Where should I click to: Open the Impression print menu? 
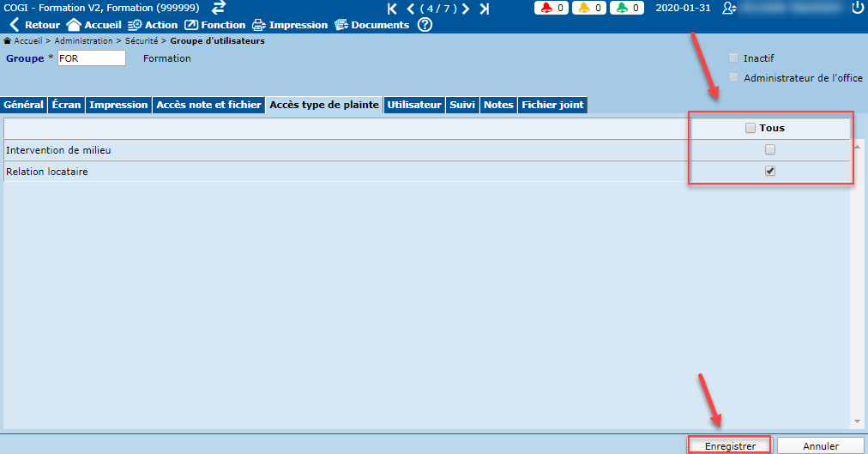click(290, 25)
